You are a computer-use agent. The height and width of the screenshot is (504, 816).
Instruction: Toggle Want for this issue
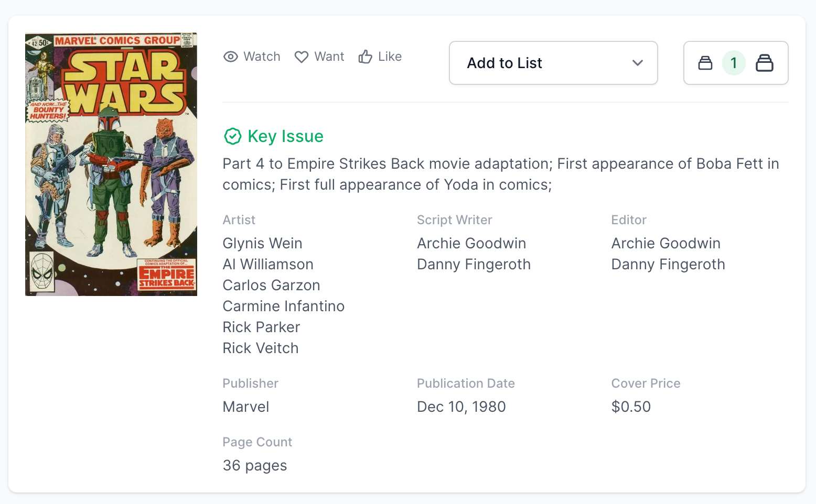tap(319, 57)
